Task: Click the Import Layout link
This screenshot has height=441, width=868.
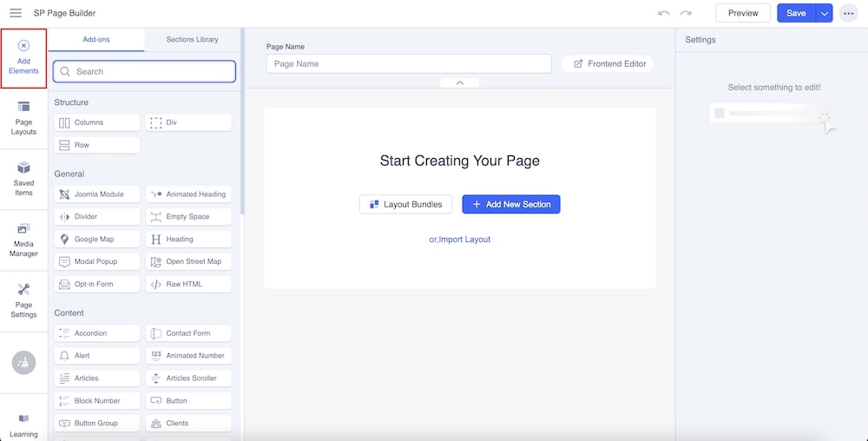Action: [x=464, y=240]
